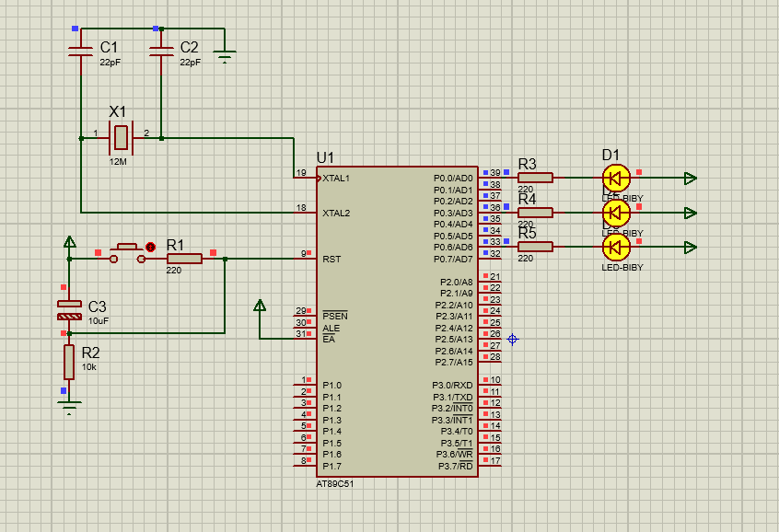The image size is (779, 532).
Task: Click the LED-BIBY label under the bottom LED
Action: coord(622,267)
